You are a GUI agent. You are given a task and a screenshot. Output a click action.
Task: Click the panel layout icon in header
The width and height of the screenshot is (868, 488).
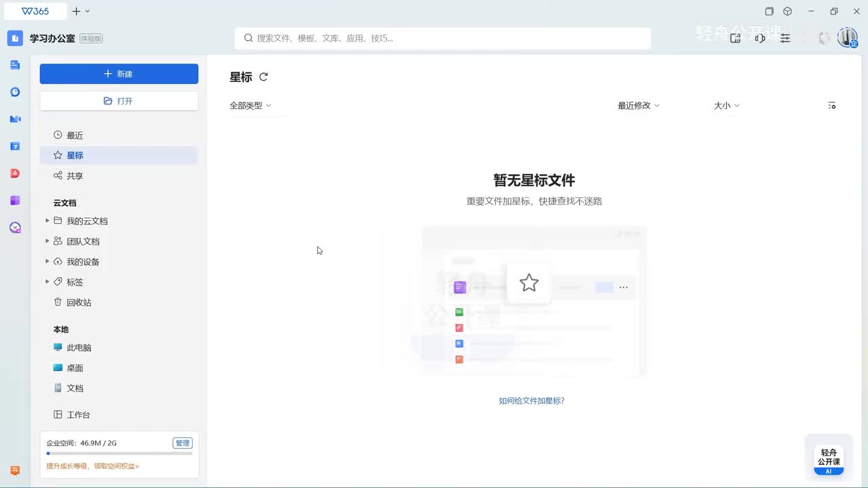735,38
